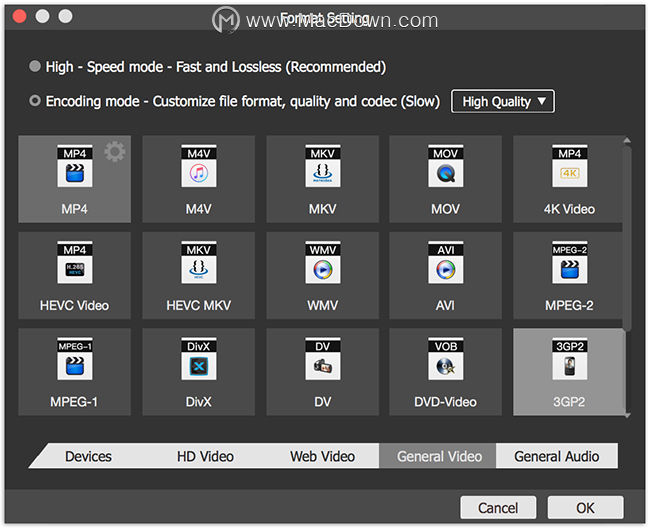
Task: Pick the HEVC MKV format
Action: point(199,275)
